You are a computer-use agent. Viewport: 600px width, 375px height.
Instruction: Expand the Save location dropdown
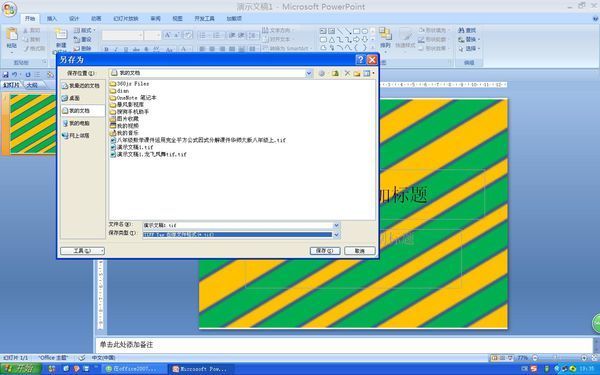[308, 73]
